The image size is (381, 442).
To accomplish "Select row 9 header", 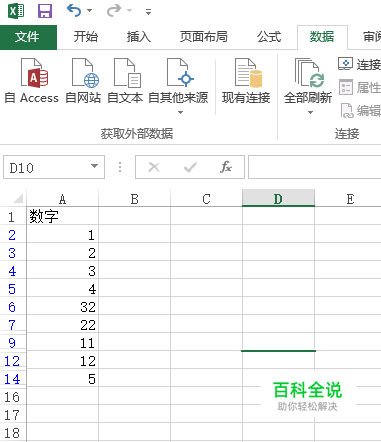I will [x=12, y=343].
